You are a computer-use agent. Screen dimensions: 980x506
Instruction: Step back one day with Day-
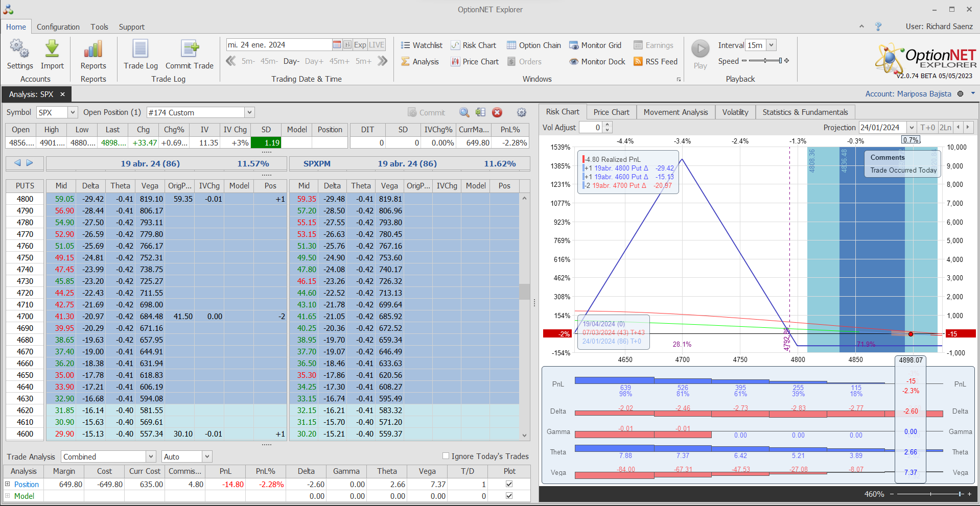[291, 61]
